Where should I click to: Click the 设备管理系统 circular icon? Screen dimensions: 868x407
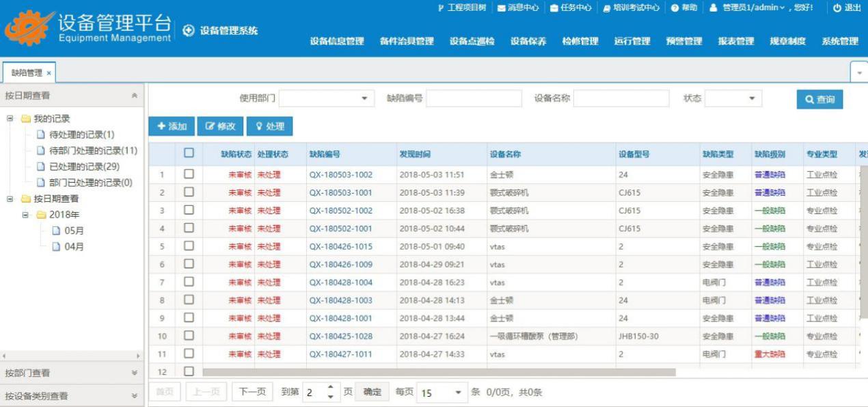[189, 31]
